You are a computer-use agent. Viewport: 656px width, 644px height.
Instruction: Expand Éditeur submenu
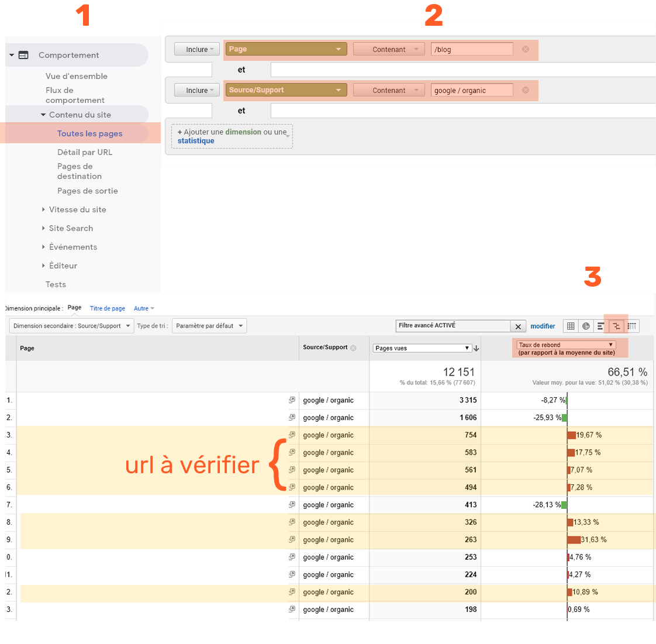(43, 266)
